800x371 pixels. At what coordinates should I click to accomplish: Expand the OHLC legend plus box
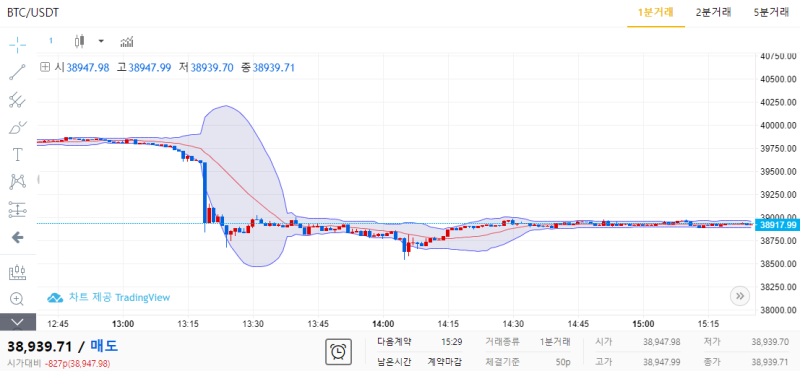click(45, 67)
